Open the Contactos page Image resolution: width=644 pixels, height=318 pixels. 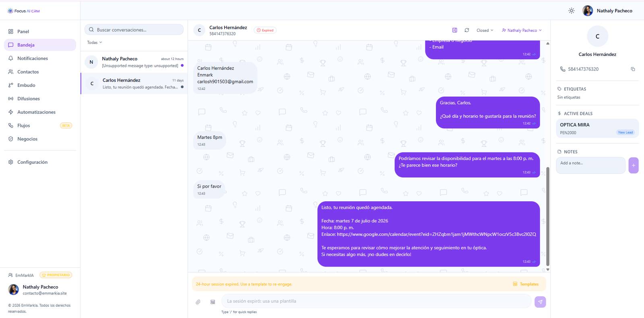click(x=40, y=72)
